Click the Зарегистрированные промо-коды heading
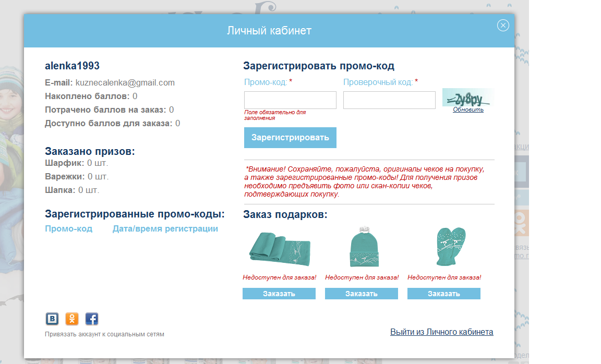This screenshot has width=601, height=364. click(x=135, y=214)
